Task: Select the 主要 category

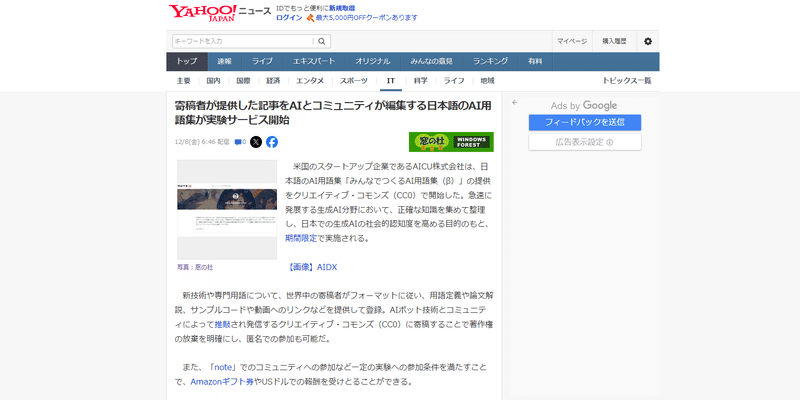Action: (184, 81)
